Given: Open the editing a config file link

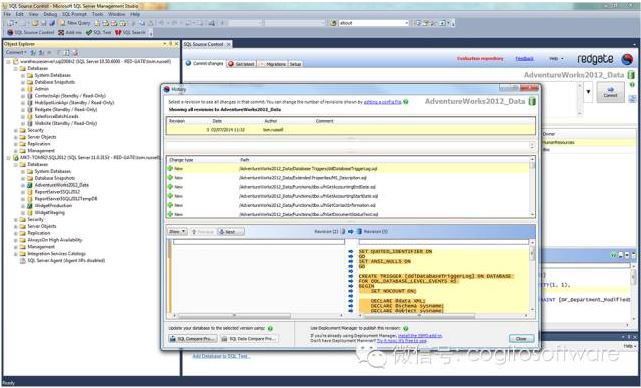Looking at the screenshot, I should [382, 102].
